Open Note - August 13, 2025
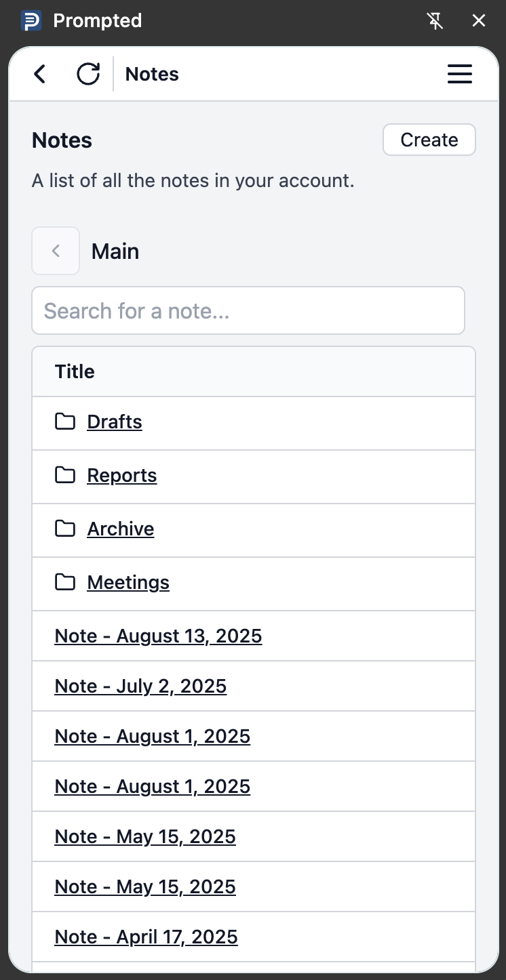506x980 pixels. point(158,636)
